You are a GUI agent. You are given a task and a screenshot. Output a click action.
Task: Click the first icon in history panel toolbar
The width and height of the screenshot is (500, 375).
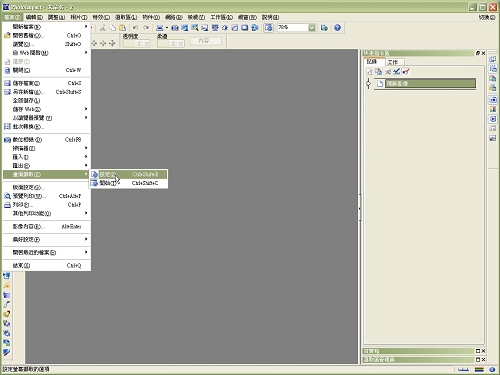coord(369,72)
